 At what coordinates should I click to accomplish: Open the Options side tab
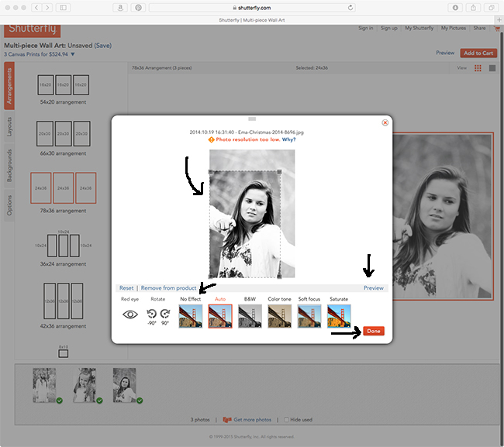(x=9, y=205)
